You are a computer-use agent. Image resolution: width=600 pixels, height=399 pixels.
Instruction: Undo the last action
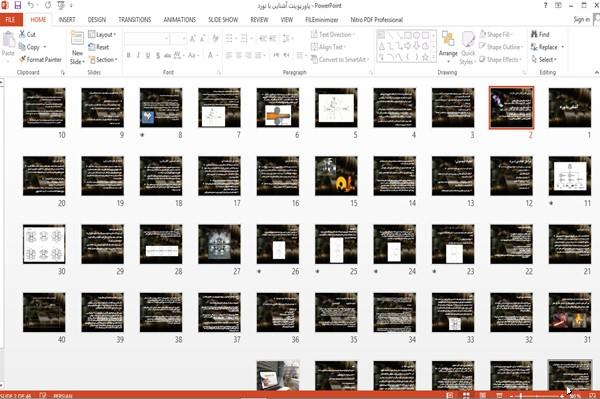[31, 5]
